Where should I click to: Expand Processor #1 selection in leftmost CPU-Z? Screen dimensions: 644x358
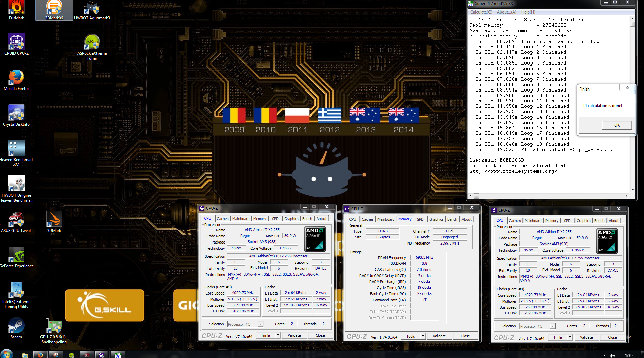point(260,324)
